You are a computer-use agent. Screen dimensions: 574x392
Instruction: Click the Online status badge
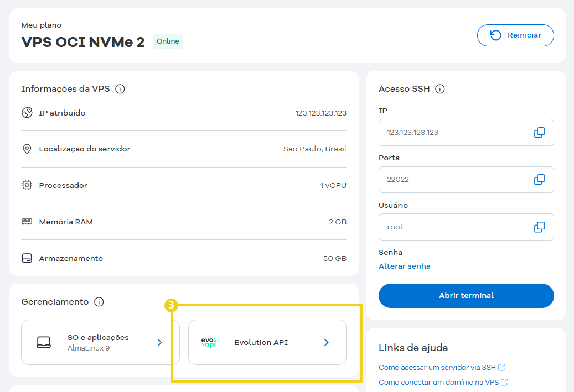point(168,41)
